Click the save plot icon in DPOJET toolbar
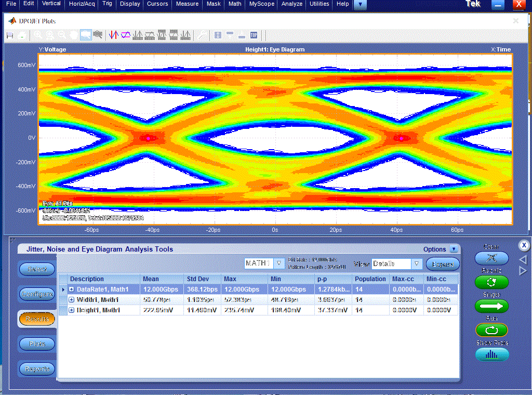 pos(10,35)
